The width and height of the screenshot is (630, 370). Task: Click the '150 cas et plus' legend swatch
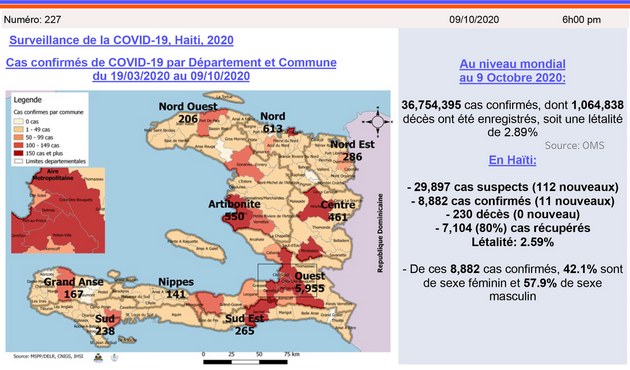pyautogui.click(x=18, y=153)
